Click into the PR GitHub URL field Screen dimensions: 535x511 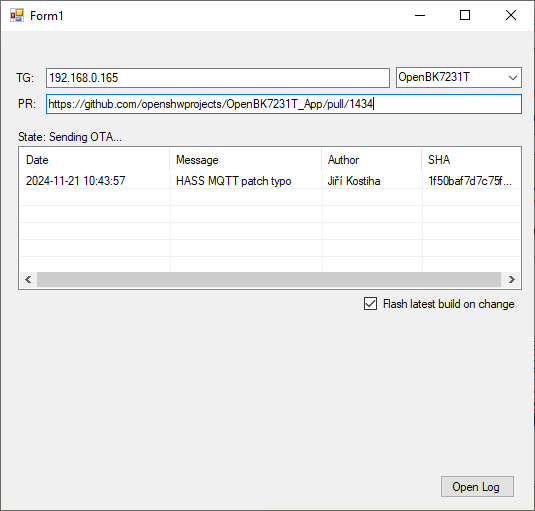tap(284, 104)
